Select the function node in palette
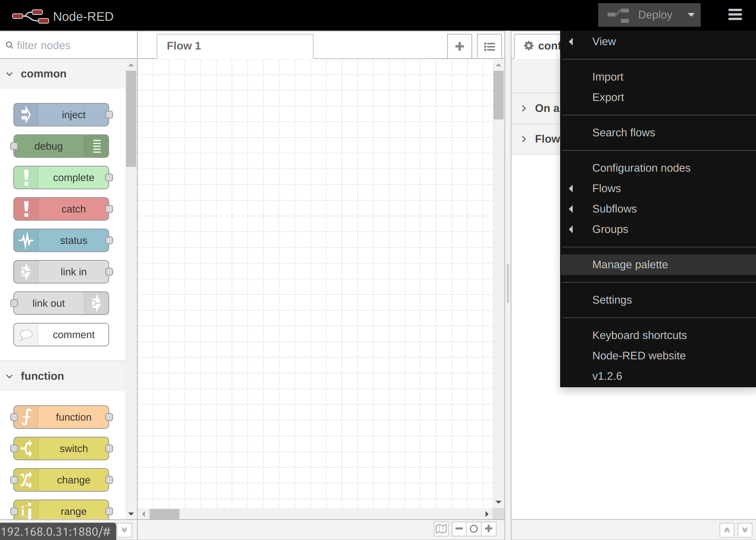 point(61,417)
